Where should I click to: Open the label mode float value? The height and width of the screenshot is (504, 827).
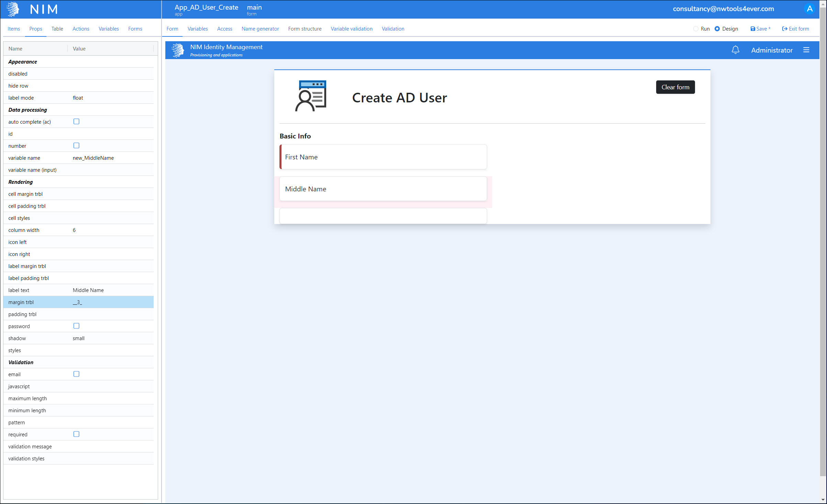[x=78, y=98]
